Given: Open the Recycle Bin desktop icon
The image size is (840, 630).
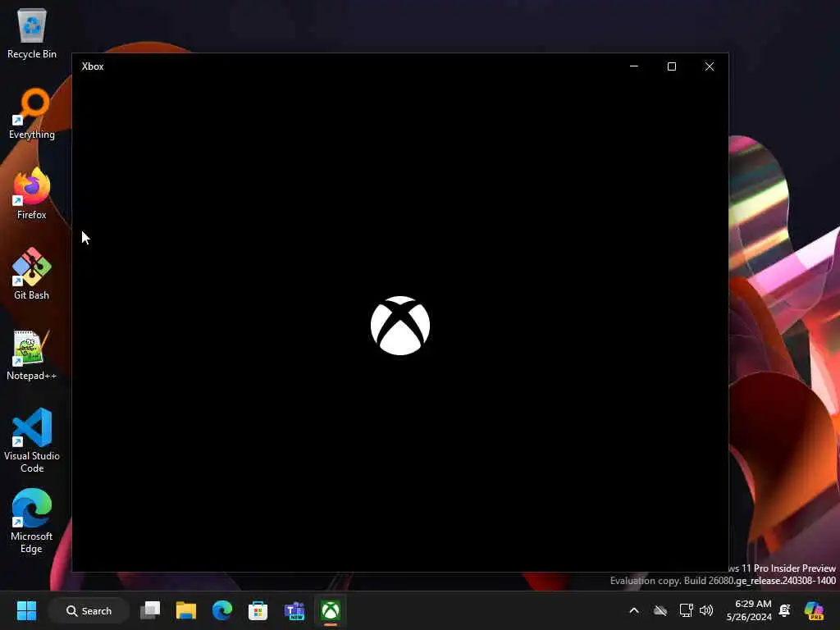Looking at the screenshot, I should (x=32, y=33).
